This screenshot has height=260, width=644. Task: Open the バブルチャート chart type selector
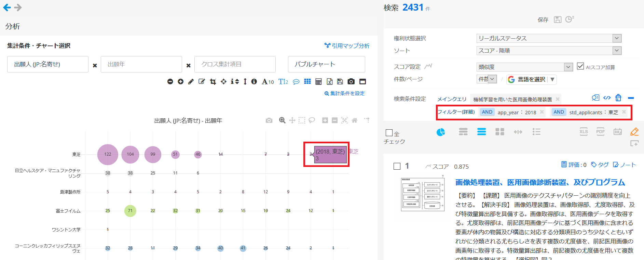click(327, 64)
